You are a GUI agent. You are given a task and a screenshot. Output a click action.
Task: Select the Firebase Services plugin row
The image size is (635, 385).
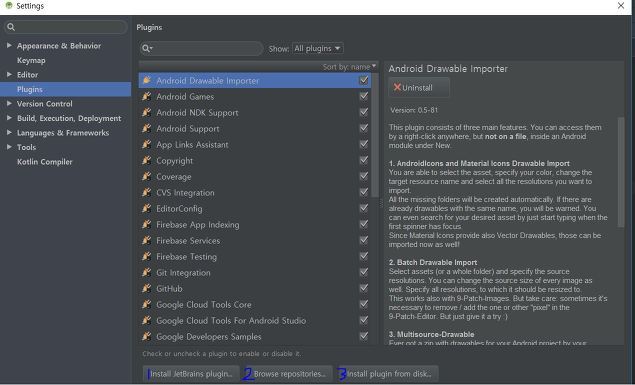click(255, 240)
